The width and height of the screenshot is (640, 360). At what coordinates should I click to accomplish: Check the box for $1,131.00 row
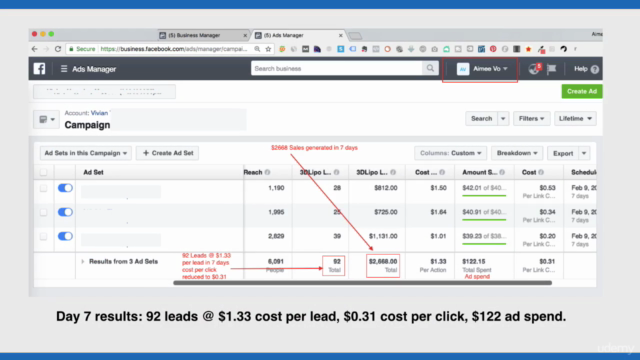pos(43,236)
